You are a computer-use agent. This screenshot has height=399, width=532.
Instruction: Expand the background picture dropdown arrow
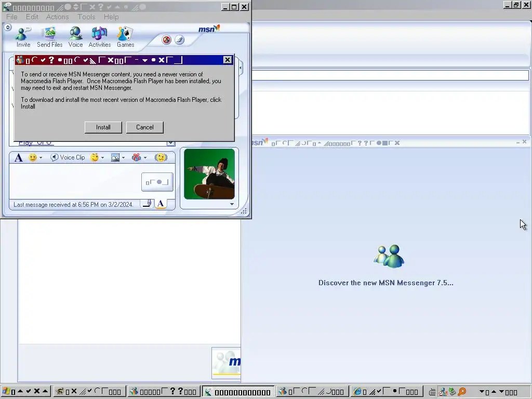tap(123, 158)
